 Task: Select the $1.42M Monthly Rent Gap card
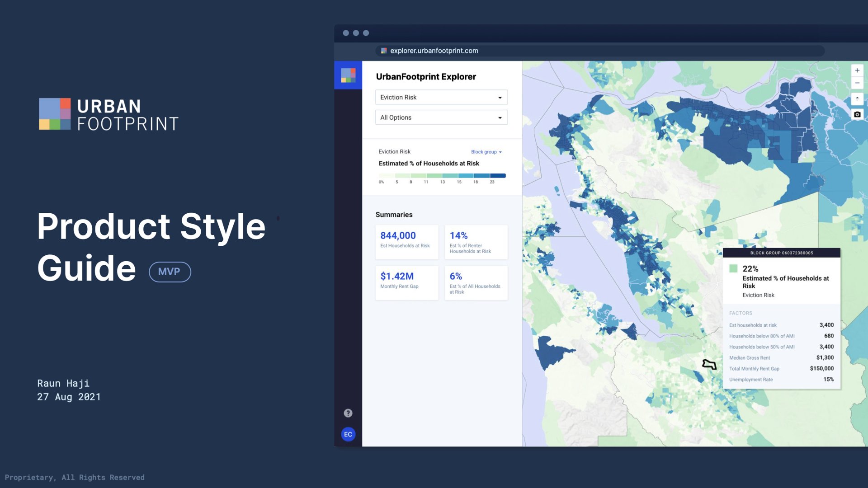click(x=406, y=282)
